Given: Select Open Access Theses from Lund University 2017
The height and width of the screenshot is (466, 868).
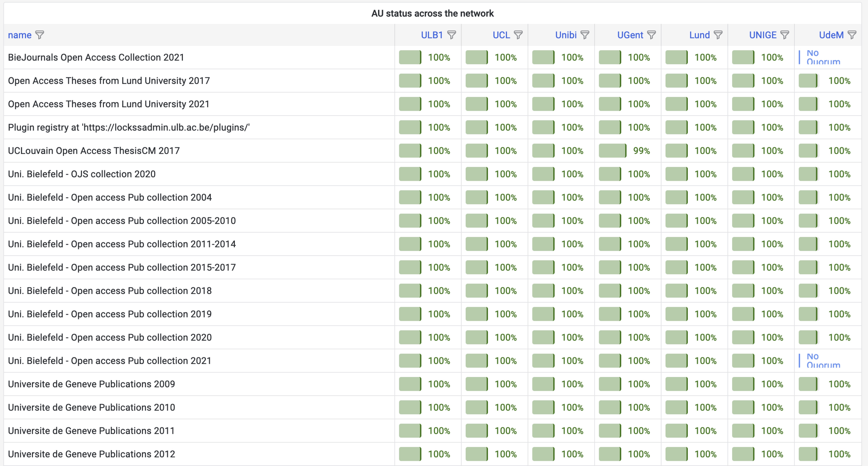Looking at the screenshot, I should 109,81.
